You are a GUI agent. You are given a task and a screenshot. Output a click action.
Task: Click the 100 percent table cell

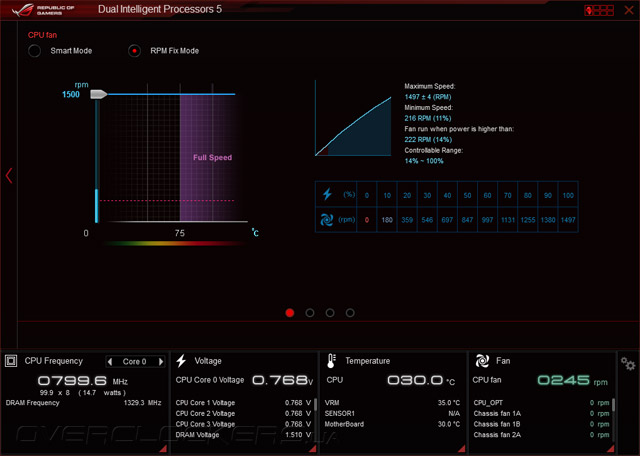(x=568, y=195)
